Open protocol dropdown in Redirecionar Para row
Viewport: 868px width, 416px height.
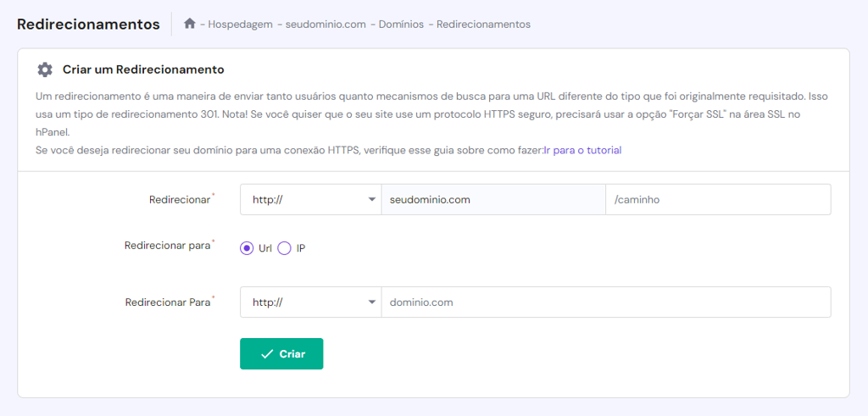(x=311, y=302)
